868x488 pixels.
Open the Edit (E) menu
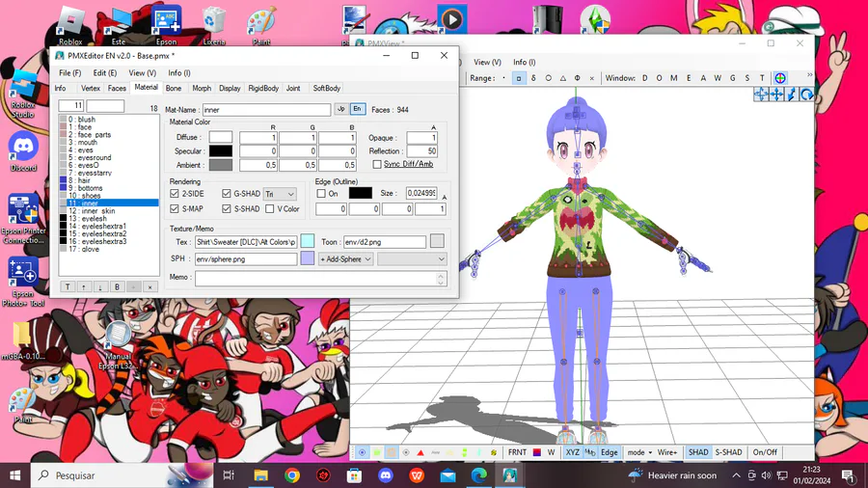click(104, 73)
